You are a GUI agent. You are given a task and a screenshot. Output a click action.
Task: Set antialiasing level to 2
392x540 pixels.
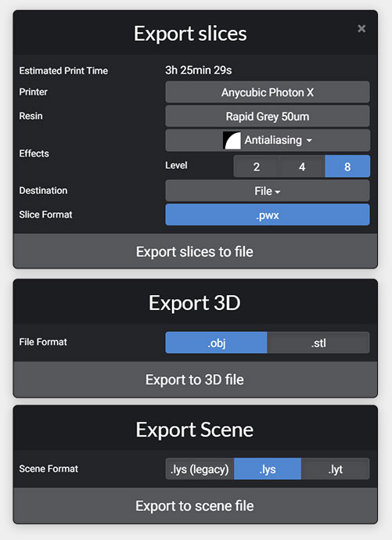click(x=257, y=167)
